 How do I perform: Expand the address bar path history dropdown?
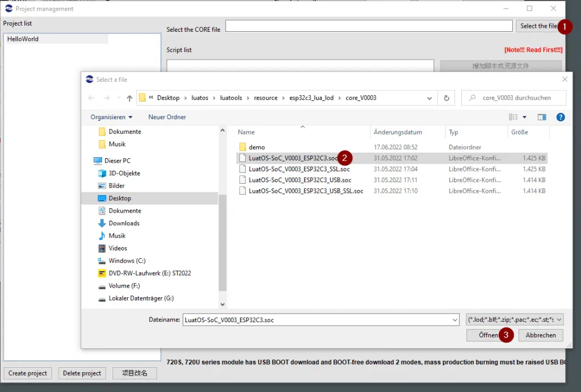(429, 98)
